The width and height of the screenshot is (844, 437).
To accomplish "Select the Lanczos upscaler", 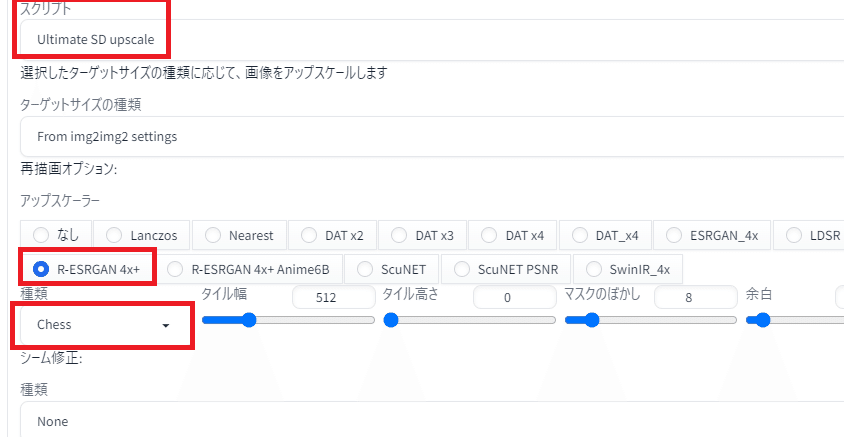I will [x=142, y=235].
